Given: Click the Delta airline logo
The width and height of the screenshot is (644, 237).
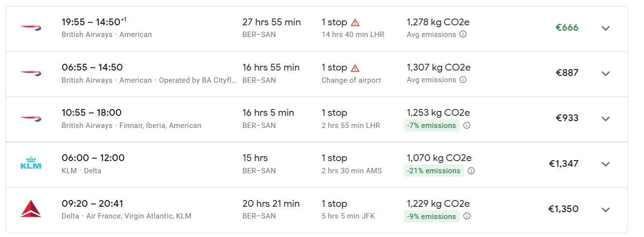Looking at the screenshot, I should pyautogui.click(x=31, y=209).
